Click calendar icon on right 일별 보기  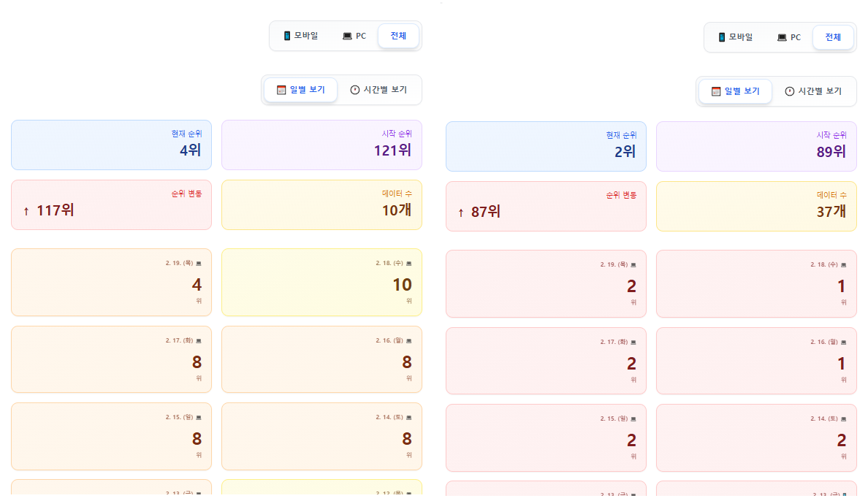point(716,91)
